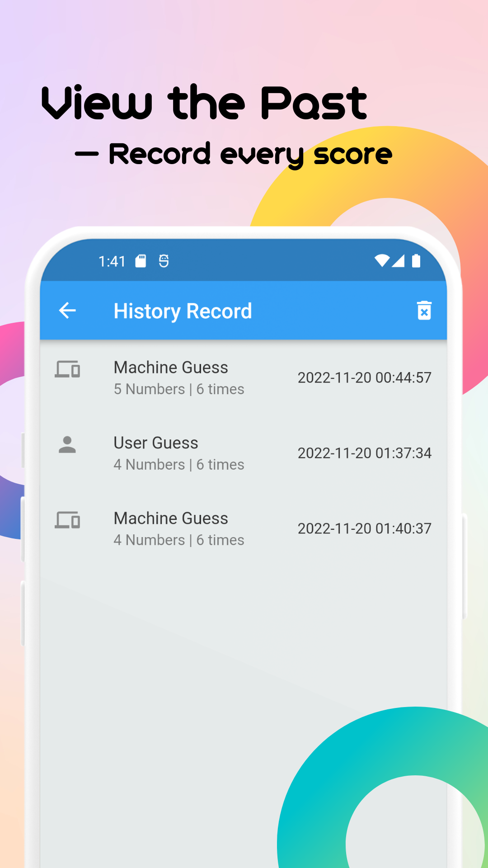Go back using the arrow in History Record
The height and width of the screenshot is (868, 488).
67,311
